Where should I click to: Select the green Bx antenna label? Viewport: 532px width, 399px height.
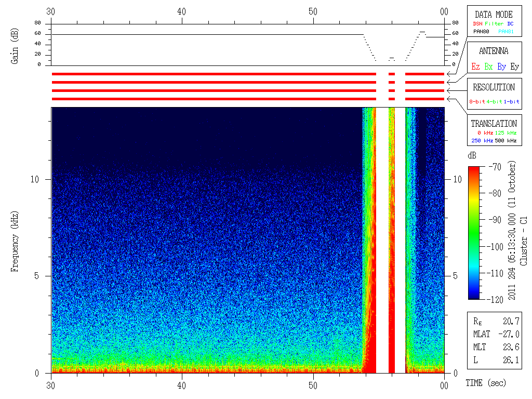(x=488, y=66)
